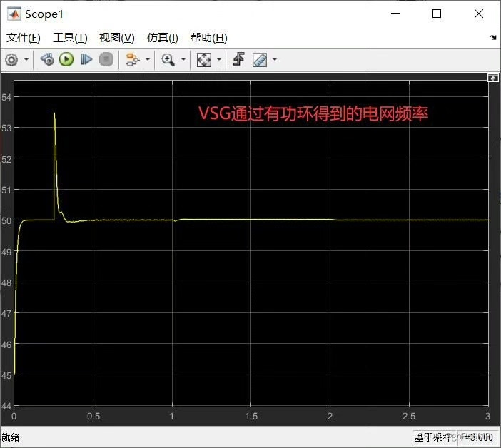The width and height of the screenshot is (501, 448).
Task: Minimize the Scope1 window
Action: (395, 14)
